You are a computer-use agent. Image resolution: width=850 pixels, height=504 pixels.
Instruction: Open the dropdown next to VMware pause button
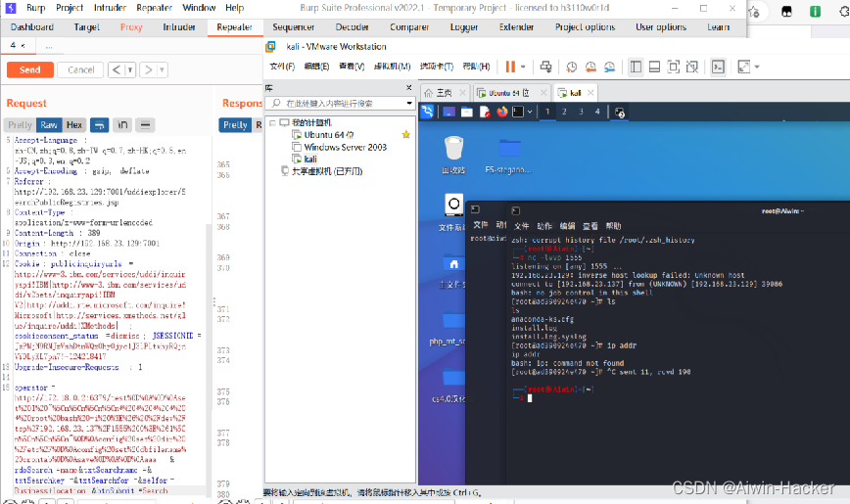pyautogui.click(x=523, y=67)
